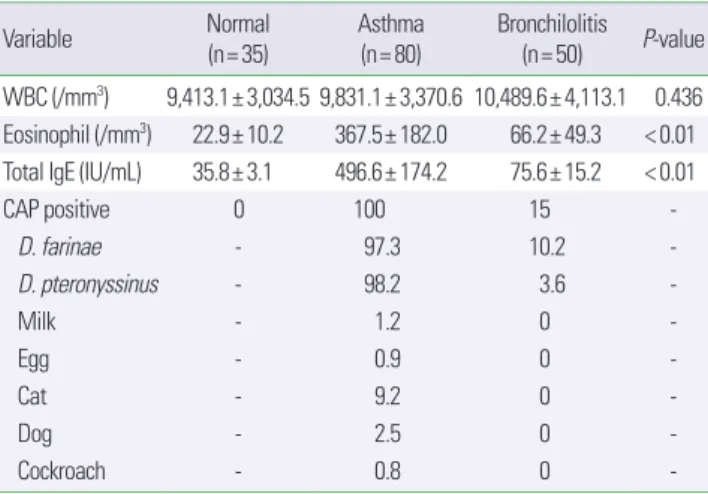Click the P-value column header
Viewport: 708px width, 494px height.
click(673, 39)
